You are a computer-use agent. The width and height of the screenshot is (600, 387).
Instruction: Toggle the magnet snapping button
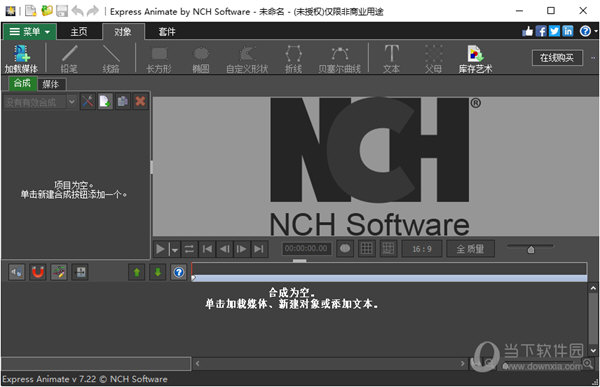tap(38, 272)
